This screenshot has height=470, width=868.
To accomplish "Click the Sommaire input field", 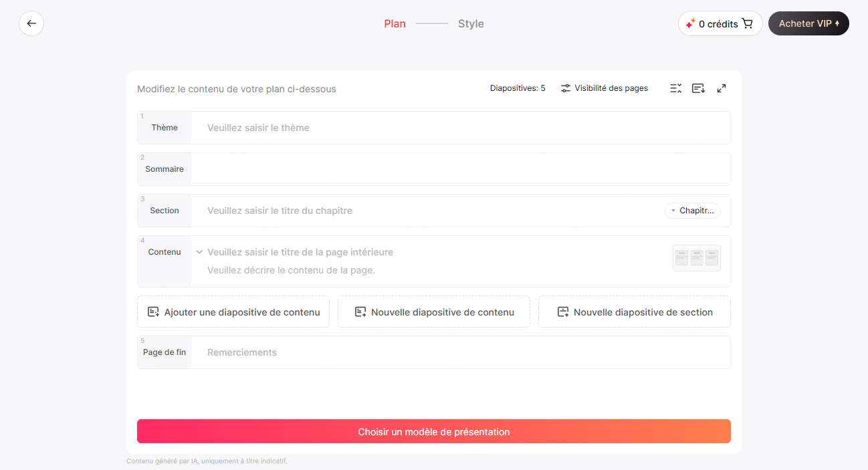I will click(x=461, y=169).
